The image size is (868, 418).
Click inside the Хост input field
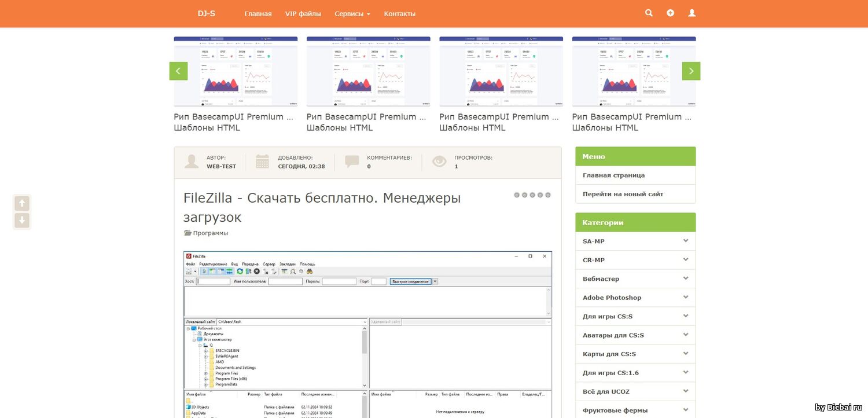tap(213, 281)
